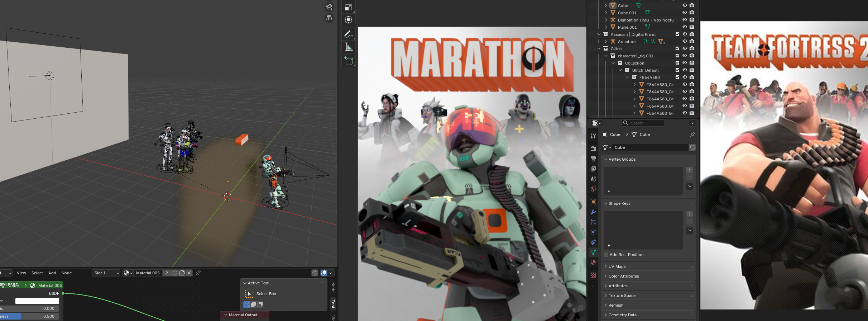Image resolution: width=868 pixels, height=321 pixels.
Task: Expand the Cube.001 outliner row
Action: (606, 13)
